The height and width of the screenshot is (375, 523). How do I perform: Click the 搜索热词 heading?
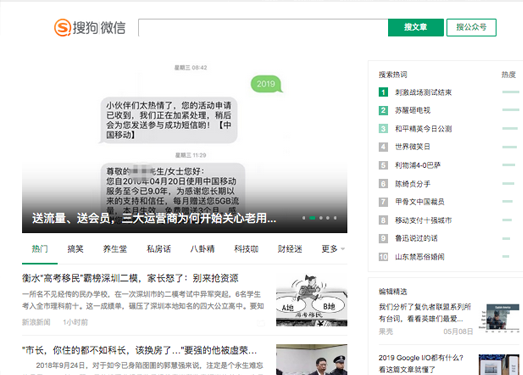[393, 74]
